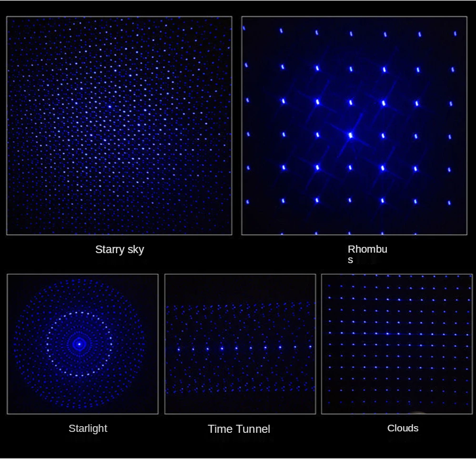
Task: Open the Clouds grid pattern image
Action: [397, 344]
